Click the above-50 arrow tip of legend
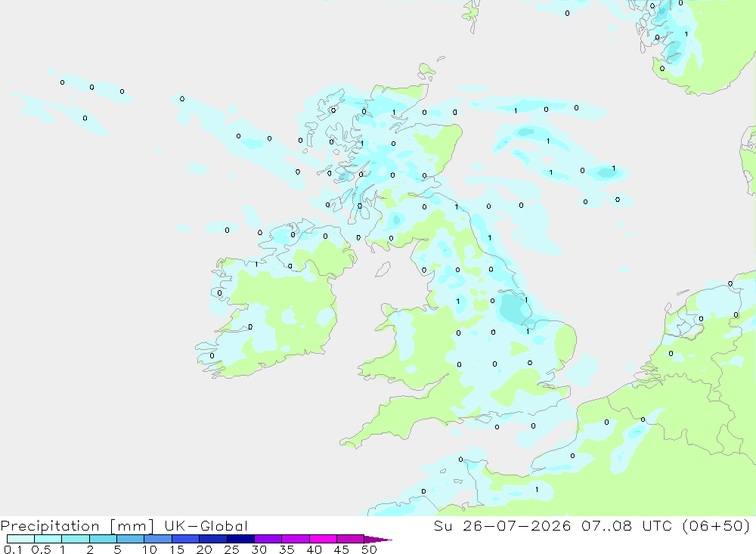Viewport: 756px width, 554px height. [378, 540]
